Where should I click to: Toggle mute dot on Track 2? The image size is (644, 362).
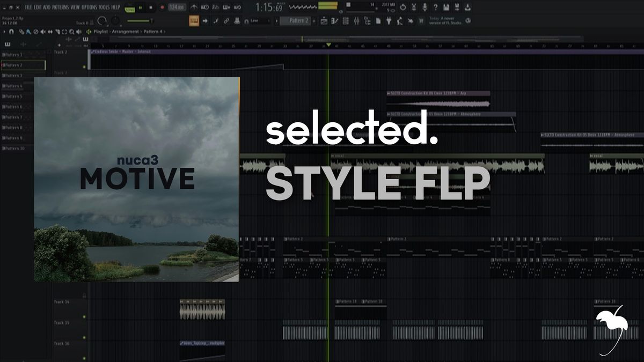(84, 67)
